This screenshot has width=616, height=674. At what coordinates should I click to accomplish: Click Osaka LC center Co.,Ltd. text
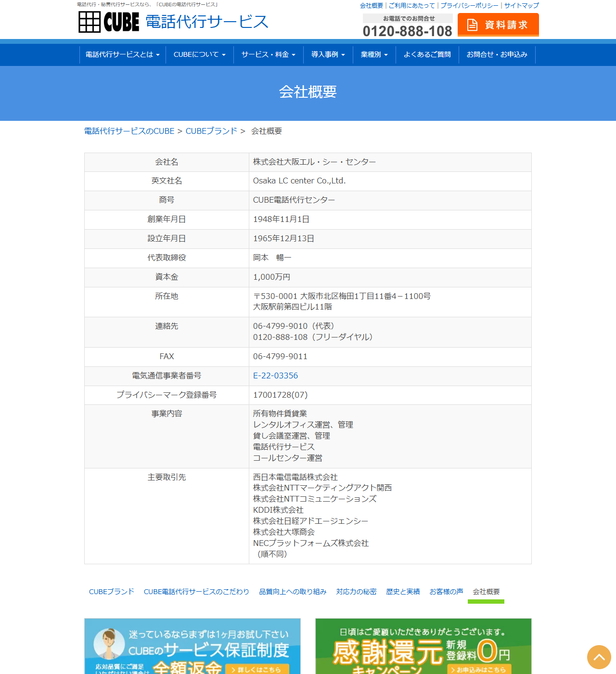point(299,181)
